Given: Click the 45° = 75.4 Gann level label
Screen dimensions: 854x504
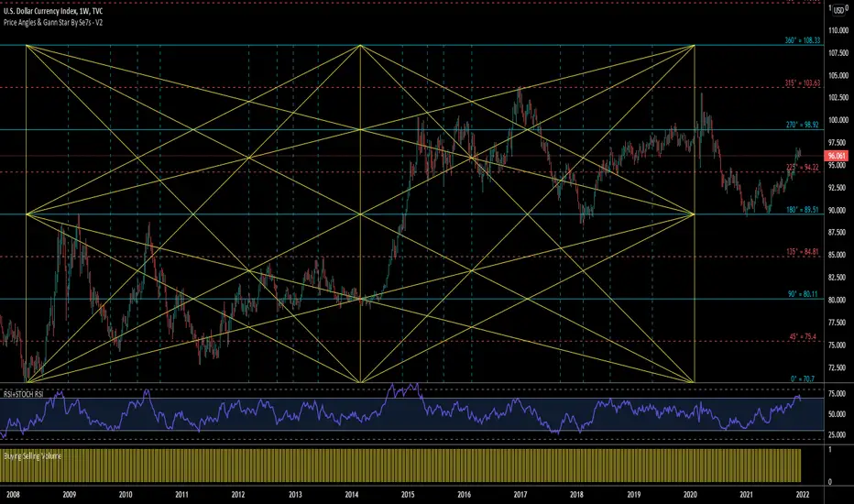Looking at the screenshot, I should click(x=803, y=336).
